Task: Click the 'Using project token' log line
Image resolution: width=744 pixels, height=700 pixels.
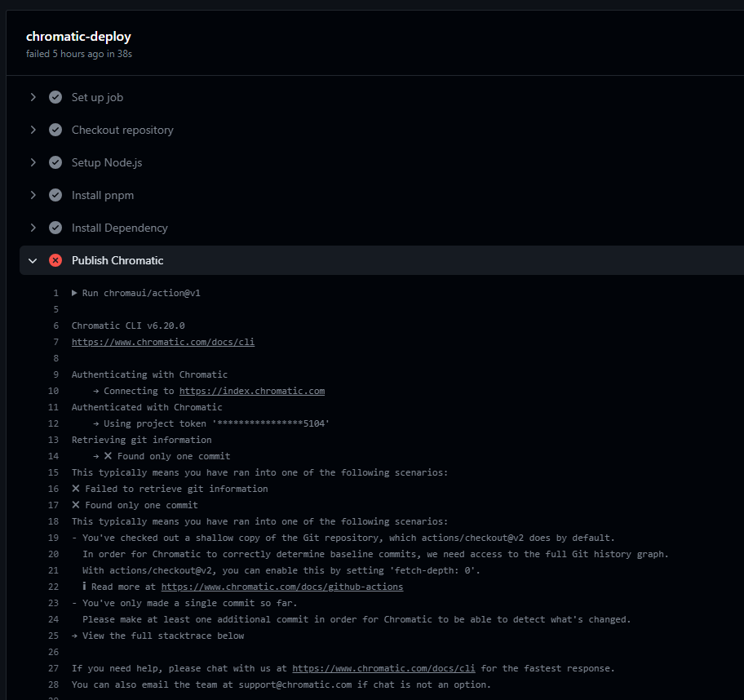Action: [211, 423]
